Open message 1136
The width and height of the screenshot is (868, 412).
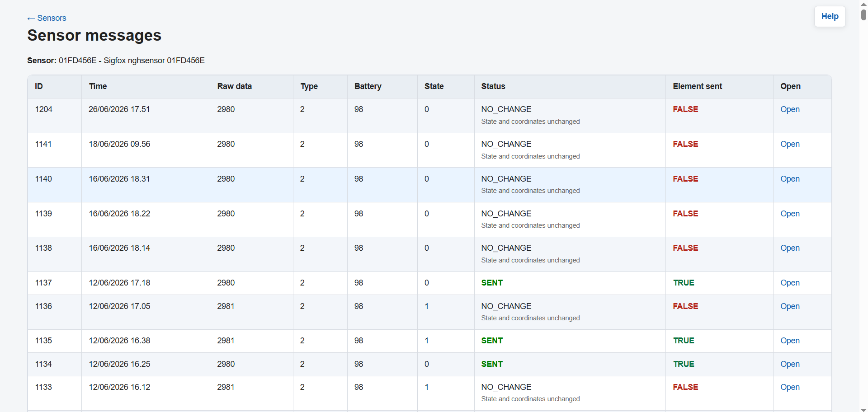[790, 306]
